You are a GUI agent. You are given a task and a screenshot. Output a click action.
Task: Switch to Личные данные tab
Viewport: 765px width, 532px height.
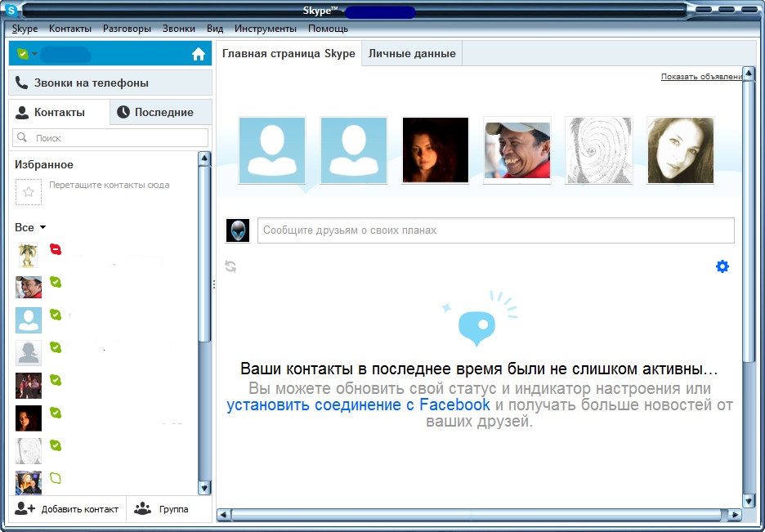click(412, 54)
